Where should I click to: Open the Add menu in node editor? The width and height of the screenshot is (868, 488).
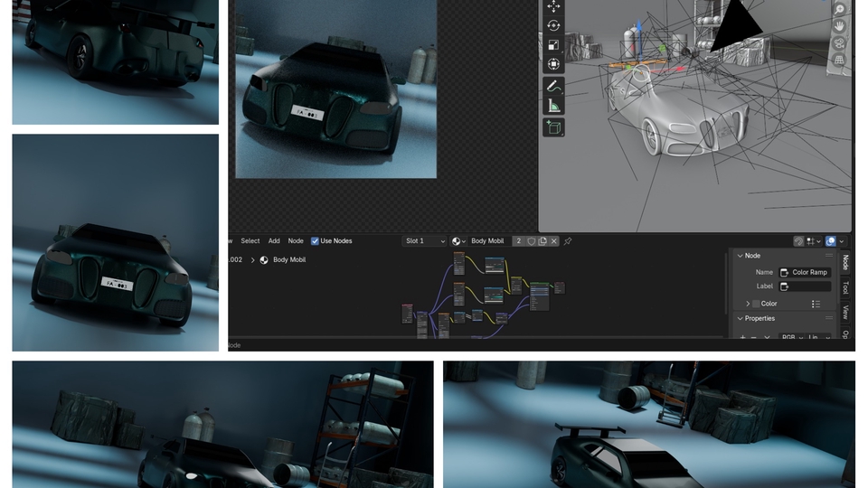[274, 241]
